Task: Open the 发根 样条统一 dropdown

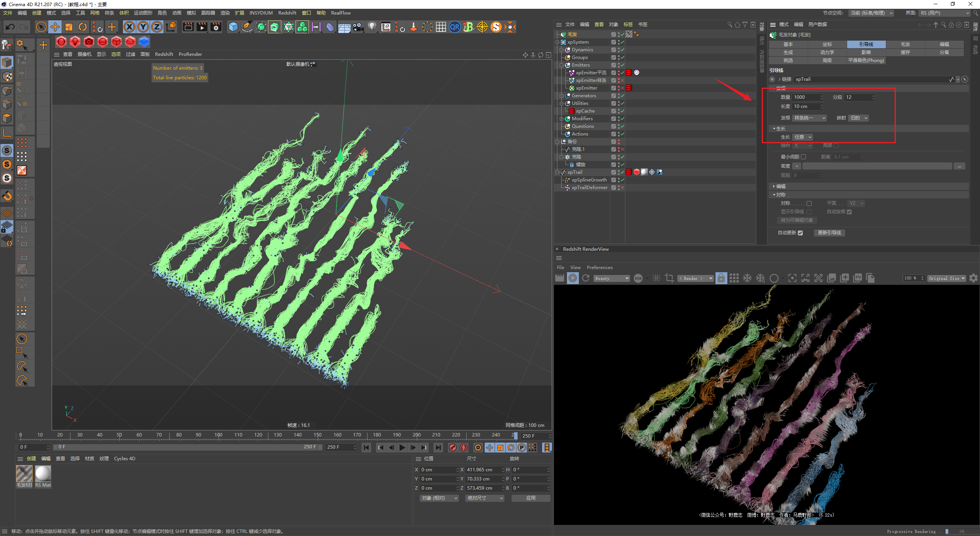Action: point(809,118)
